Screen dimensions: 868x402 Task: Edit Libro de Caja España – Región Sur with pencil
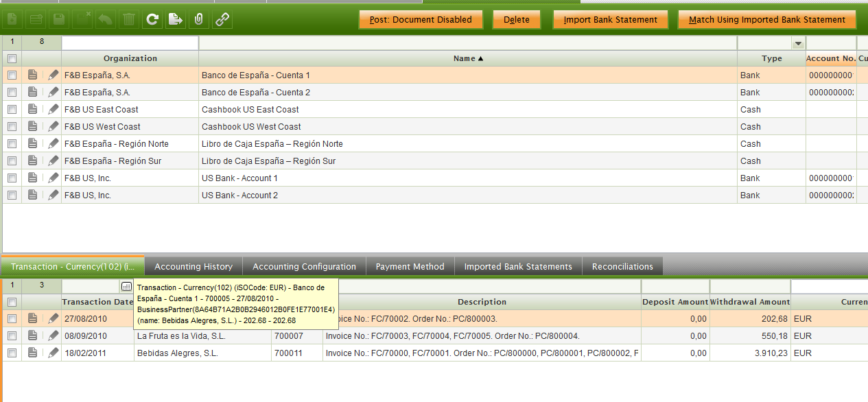(53, 161)
